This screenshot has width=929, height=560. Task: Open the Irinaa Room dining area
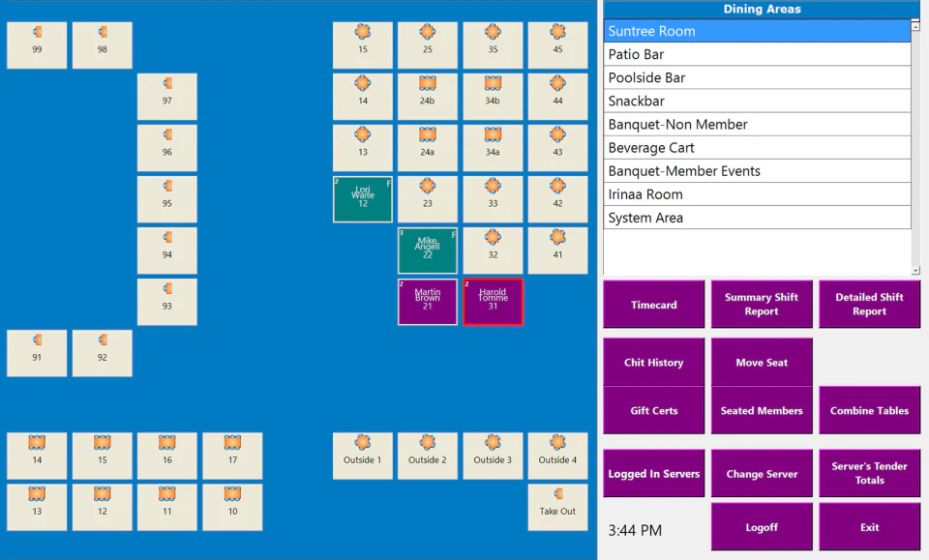(x=756, y=193)
